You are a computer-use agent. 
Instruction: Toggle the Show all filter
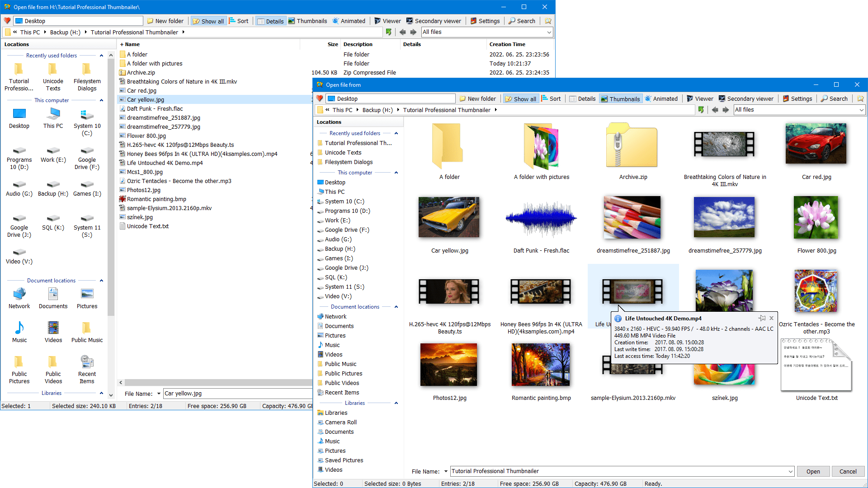coord(520,99)
